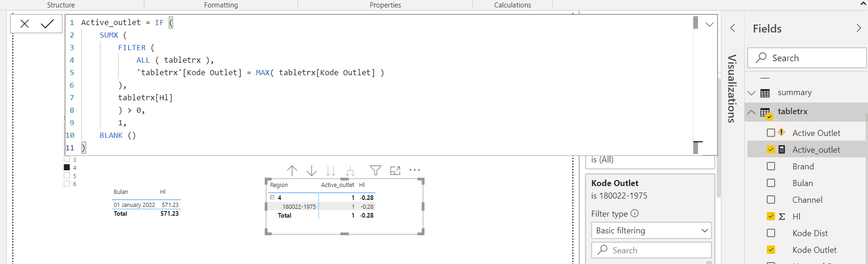Collapse the ribbon with top caret
The image size is (868, 264).
tap(863, 4)
